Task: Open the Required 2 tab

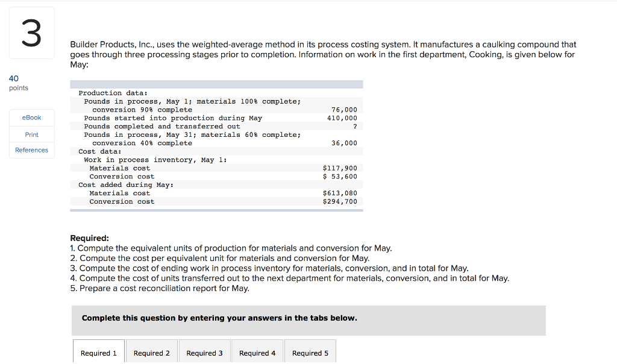Action: [x=151, y=353]
